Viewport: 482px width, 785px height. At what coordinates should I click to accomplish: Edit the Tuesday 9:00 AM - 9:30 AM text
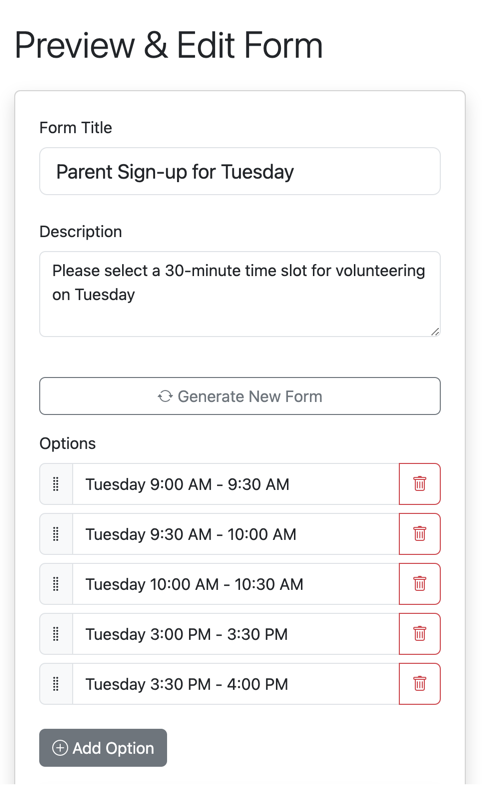[236, 484]
